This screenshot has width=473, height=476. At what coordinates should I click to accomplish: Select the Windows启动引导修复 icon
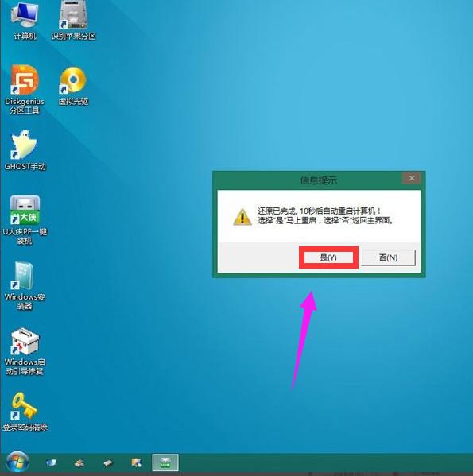point(25,351)
